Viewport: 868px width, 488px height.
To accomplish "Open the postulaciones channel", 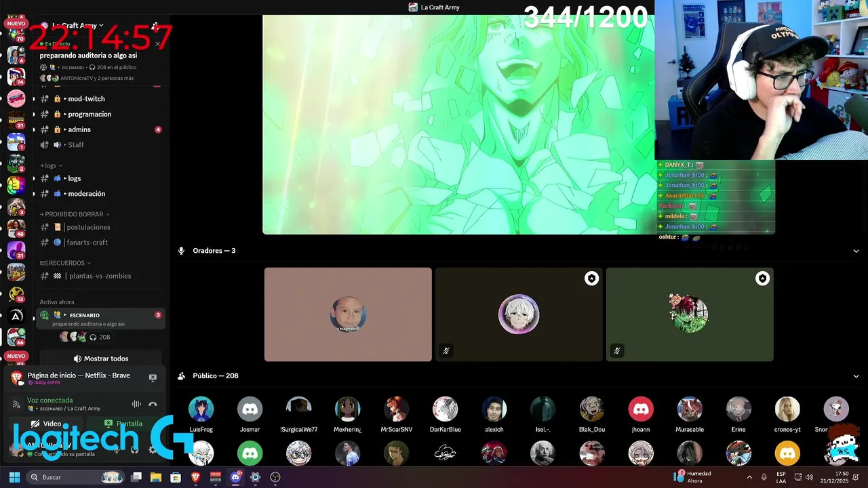I will click(x=100, y=227).
